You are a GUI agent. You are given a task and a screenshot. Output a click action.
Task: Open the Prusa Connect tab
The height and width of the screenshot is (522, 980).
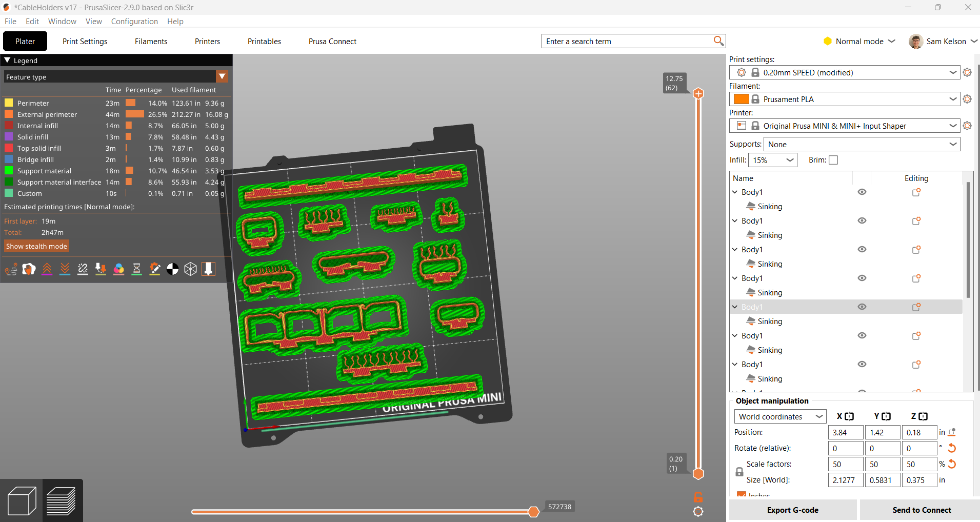[332, 41]
